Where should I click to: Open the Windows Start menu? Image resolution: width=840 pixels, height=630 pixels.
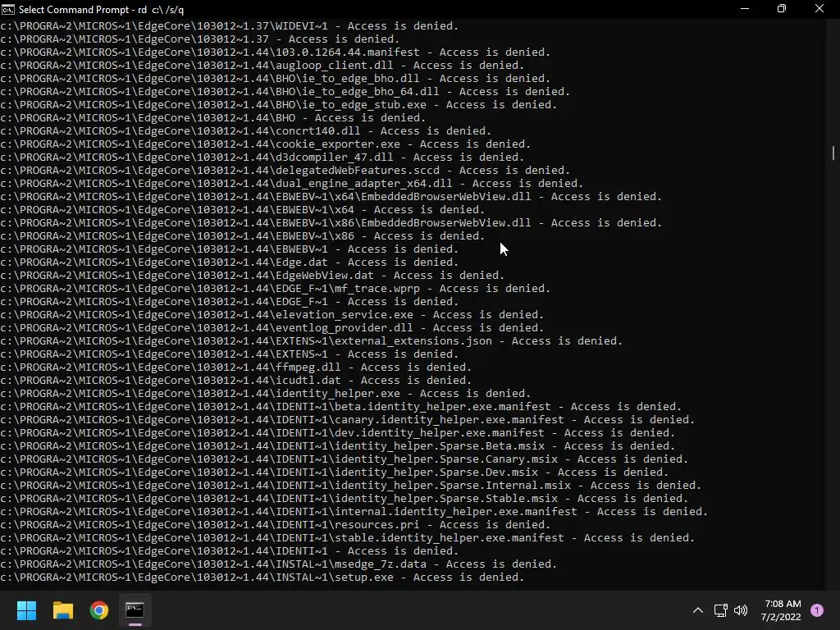26,610
